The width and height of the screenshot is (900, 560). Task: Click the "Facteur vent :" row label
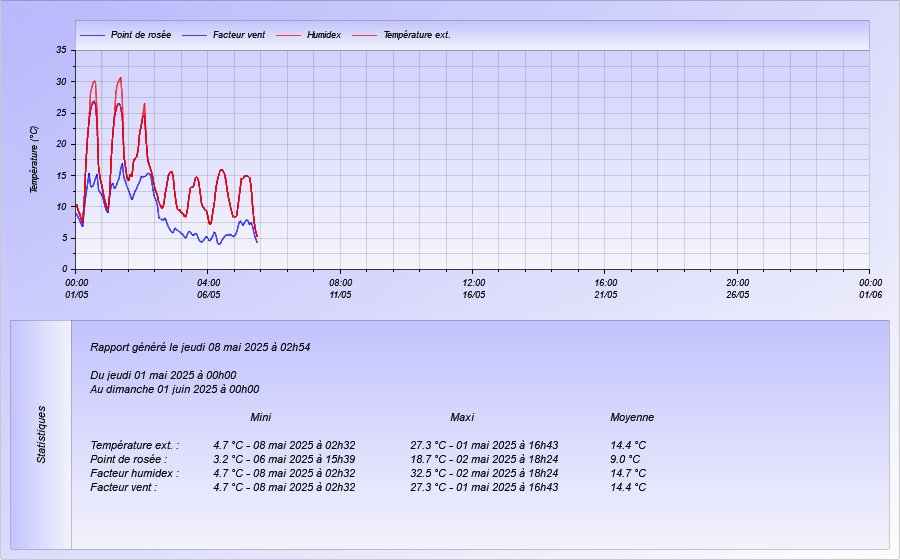tap(123, 487)
